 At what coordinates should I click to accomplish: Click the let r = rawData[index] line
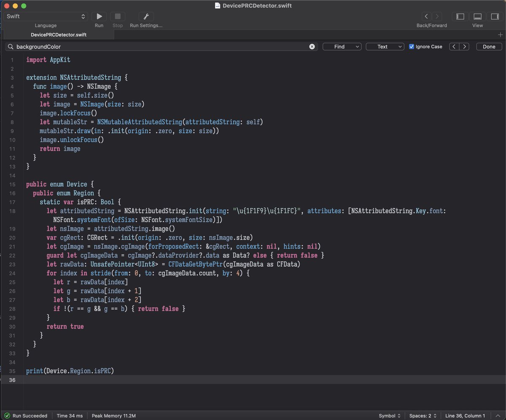point(90,282)
